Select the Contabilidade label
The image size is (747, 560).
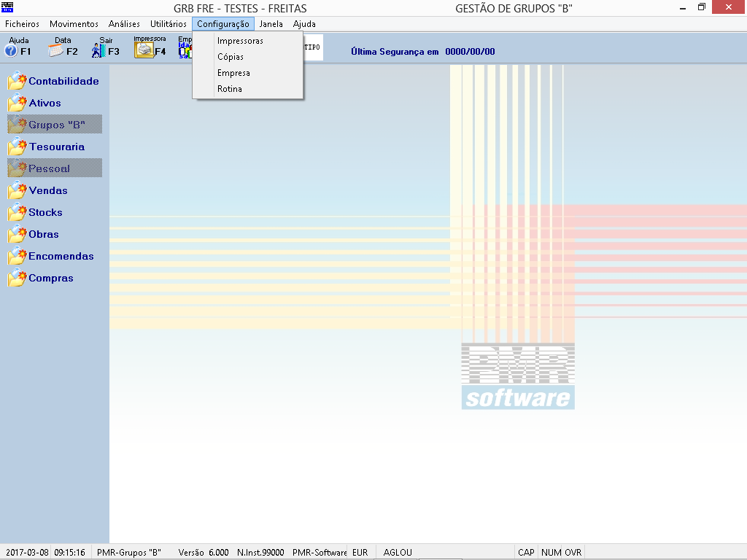pyautogui.click(x=64, y=81)
